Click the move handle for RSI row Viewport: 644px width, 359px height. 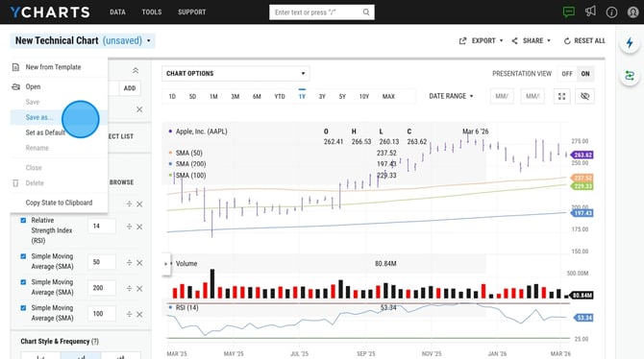click(129, 227)
